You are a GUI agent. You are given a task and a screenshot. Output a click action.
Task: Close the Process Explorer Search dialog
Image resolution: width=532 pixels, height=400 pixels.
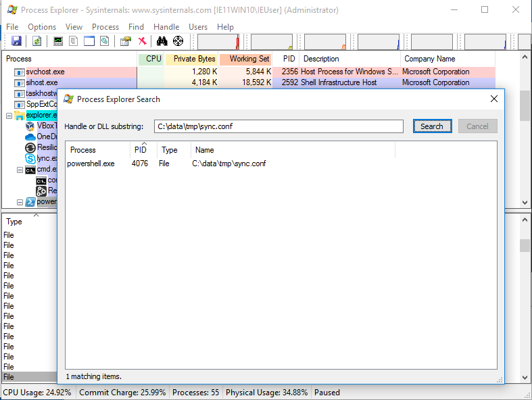coord(494,99)
